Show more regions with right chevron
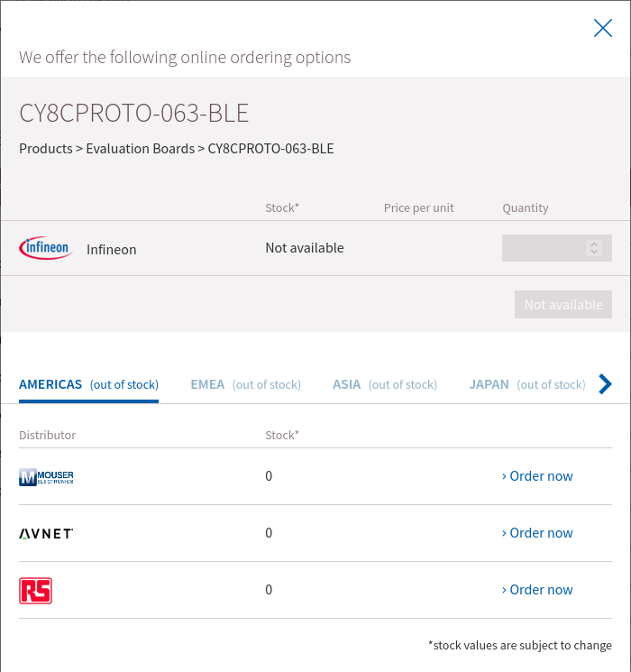631x672 pixels. tap(605, 384)
